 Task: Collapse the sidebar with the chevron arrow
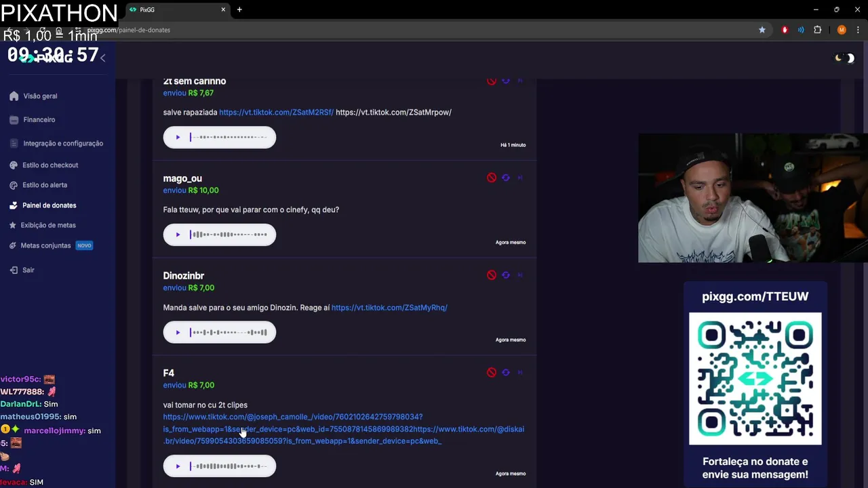coord(102,58)
